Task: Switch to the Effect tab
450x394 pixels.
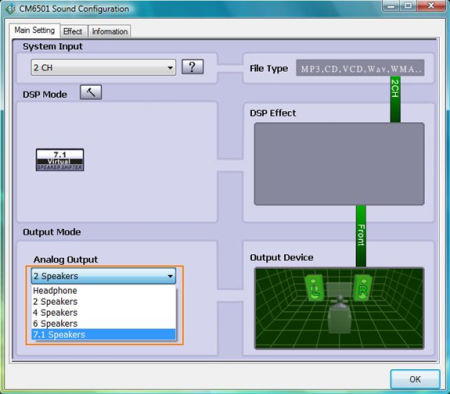Action: pyautogui.click(x=73, y=31)
